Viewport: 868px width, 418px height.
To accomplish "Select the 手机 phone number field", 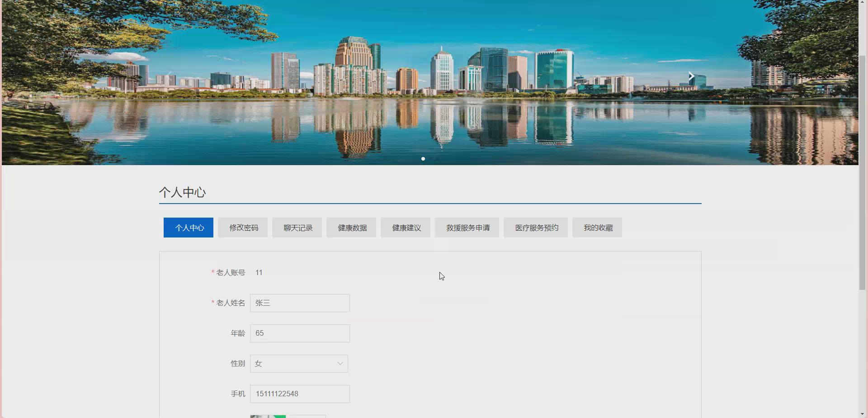I will point(300,394).
